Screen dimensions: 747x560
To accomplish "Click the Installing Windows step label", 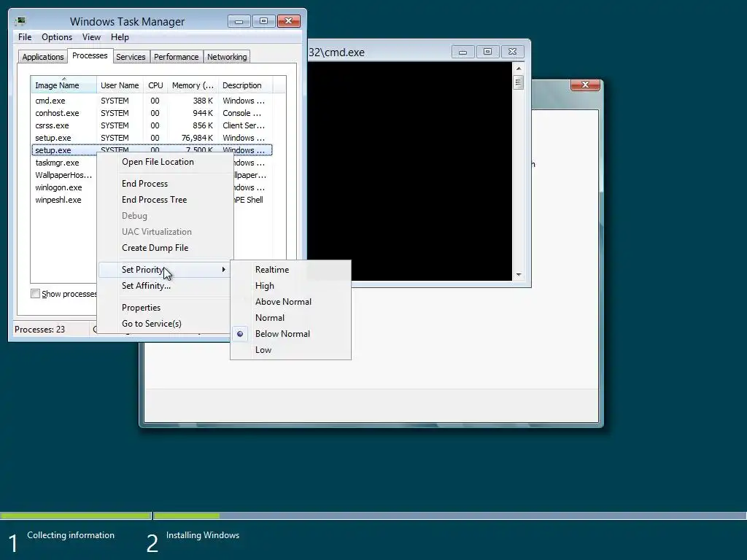I will coord(203,535).
